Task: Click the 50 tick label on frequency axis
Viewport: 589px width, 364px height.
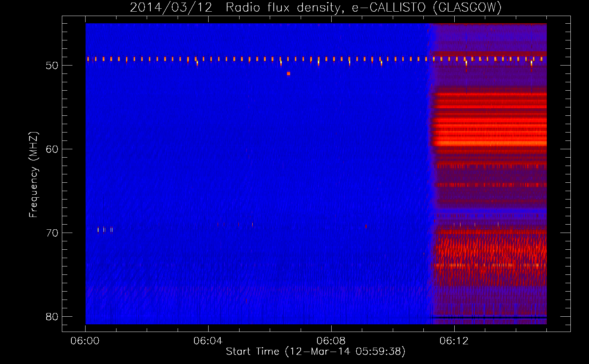Action: [x=52, y=66]
